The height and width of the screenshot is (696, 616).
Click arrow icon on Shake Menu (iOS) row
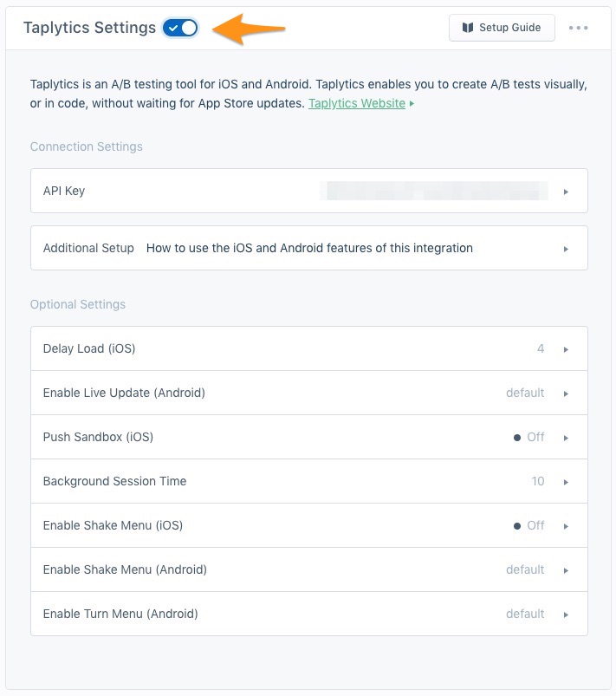[566, 526]
